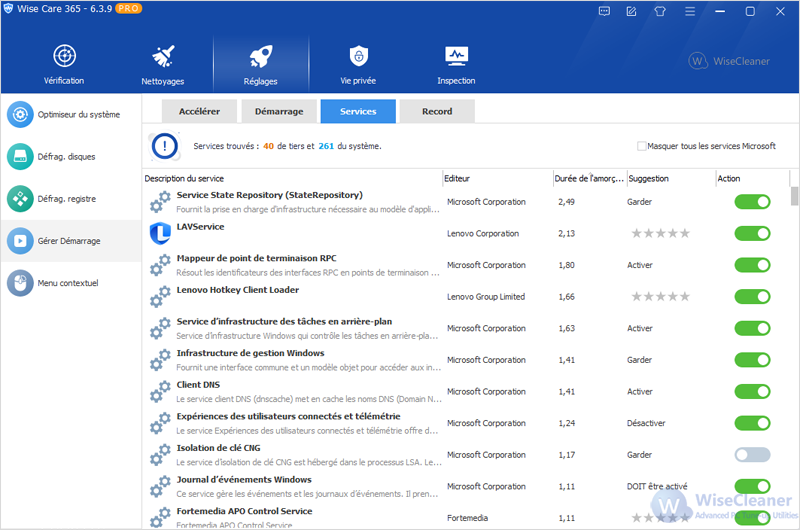Select Optimiseur du système in sidebar
The width and height of the screenshot is (800, 530).
[71, 114]
